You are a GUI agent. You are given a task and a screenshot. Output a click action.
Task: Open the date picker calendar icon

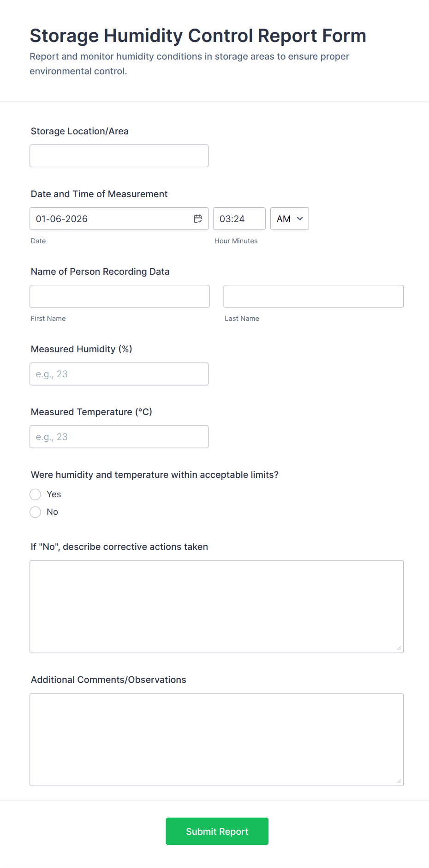click(197, 218)
